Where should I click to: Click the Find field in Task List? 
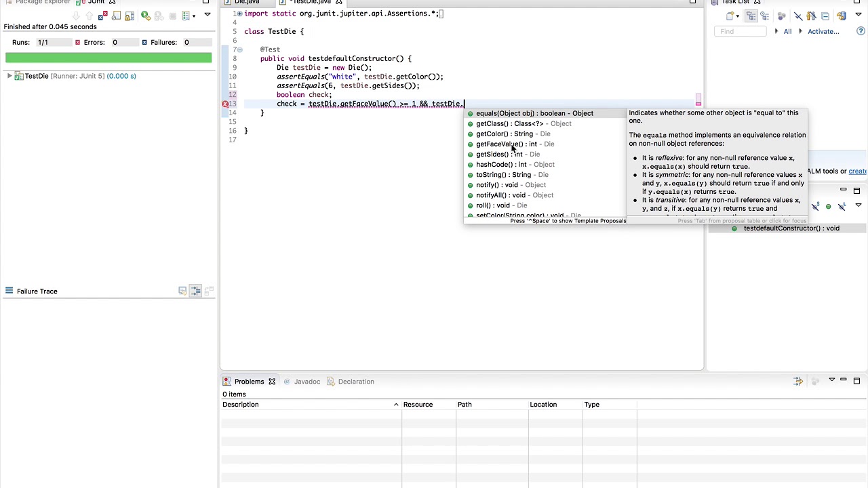point(741,31)
